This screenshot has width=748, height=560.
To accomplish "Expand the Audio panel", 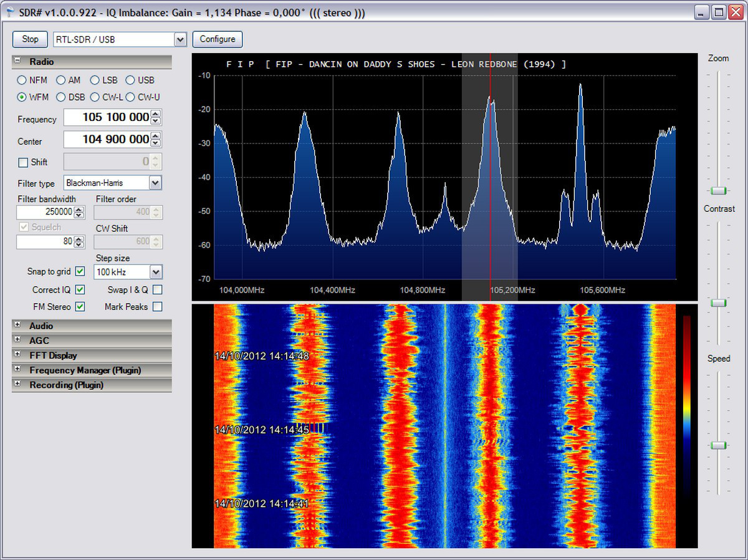I will tap(17, 326).
